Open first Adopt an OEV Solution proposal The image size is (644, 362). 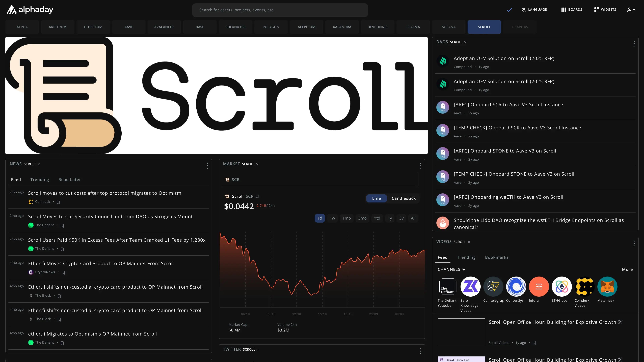(x=535, y=62)
